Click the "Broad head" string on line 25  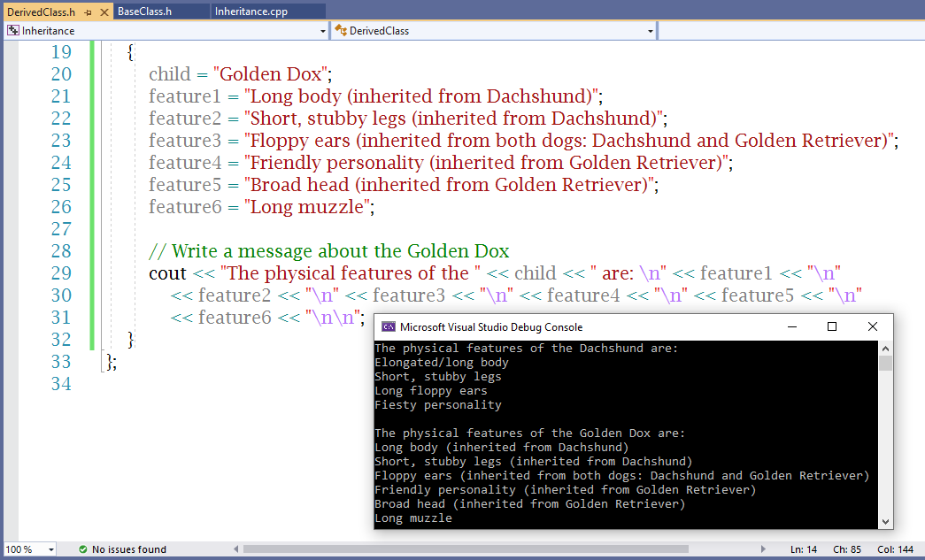pos(449,185)
